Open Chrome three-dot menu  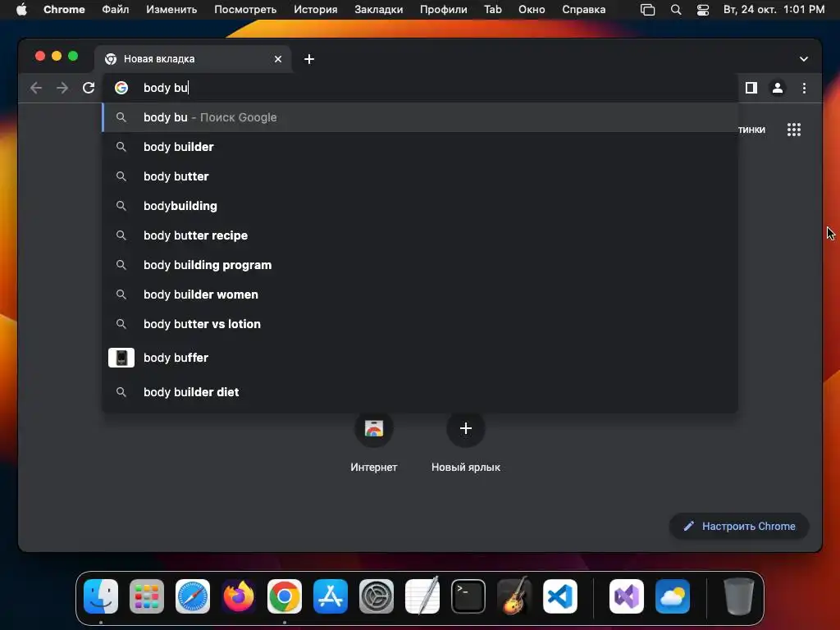click(x=804, y=87)
